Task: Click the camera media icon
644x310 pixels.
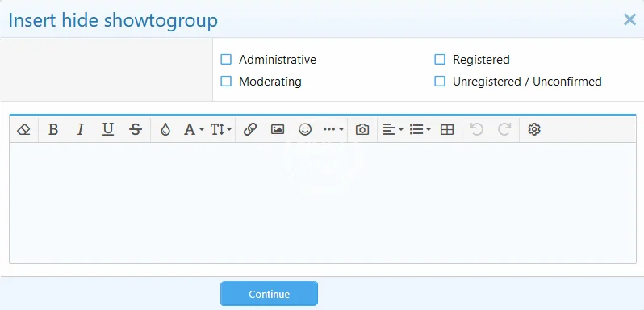Action: coord(362,130)
